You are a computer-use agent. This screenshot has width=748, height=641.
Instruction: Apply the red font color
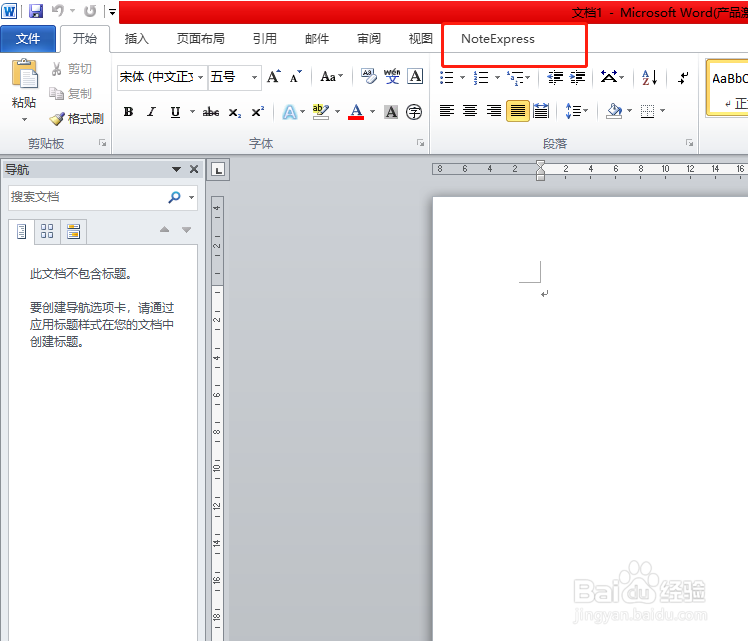click(x=356, y=112)
